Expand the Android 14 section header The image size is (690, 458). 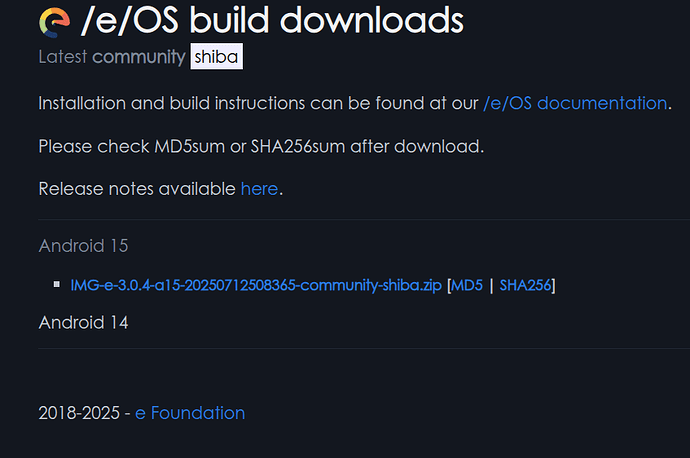point(84,322)
